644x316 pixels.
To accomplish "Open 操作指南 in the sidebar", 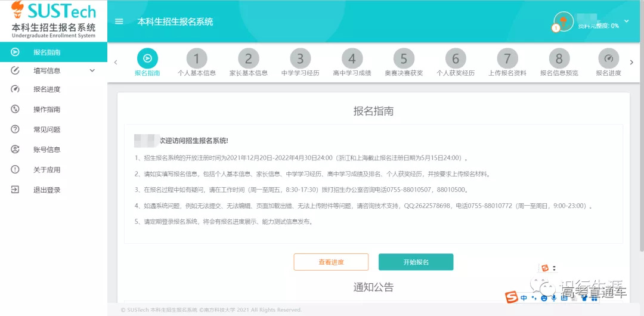I will coord(54,109).
